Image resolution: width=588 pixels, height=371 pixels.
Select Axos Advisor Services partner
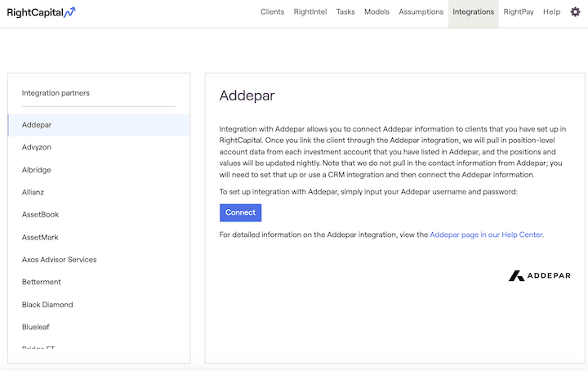click(x=99, y=260)
